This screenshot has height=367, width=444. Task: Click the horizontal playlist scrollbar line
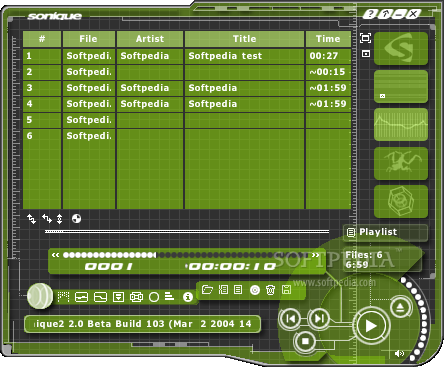pyautogui.click(x=187, y=231)
